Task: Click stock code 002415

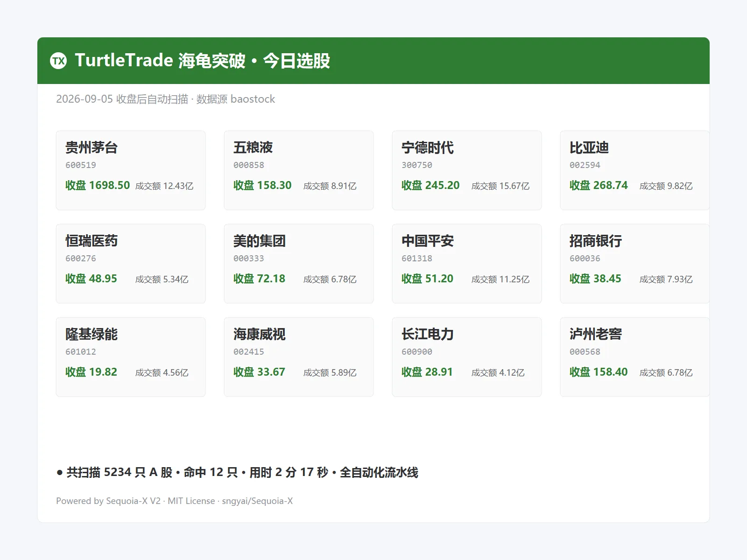Action: 249,352
